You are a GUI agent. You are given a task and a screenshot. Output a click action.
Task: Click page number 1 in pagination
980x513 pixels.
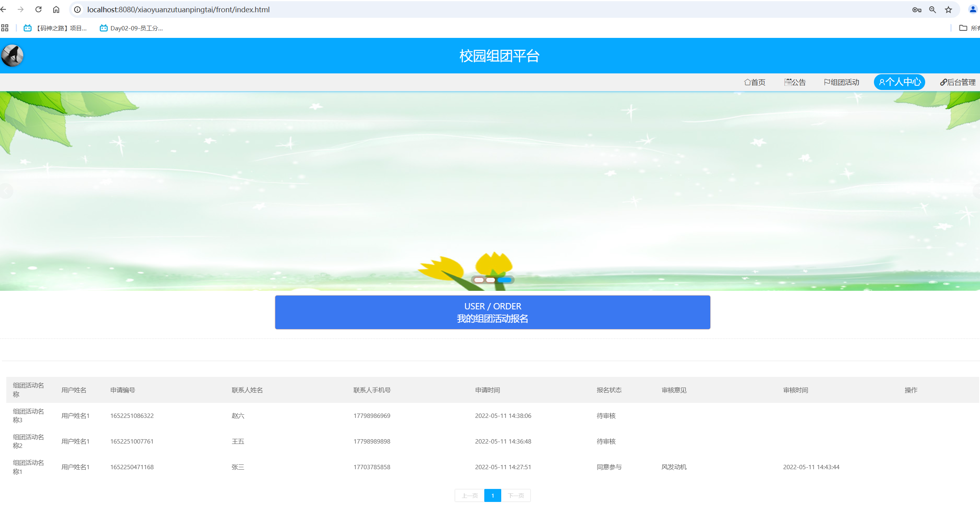493,496
